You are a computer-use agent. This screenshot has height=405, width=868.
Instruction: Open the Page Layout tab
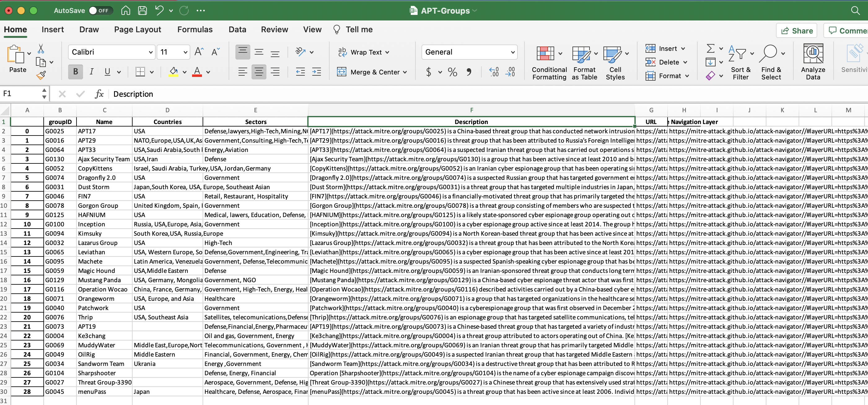point(138,30)
